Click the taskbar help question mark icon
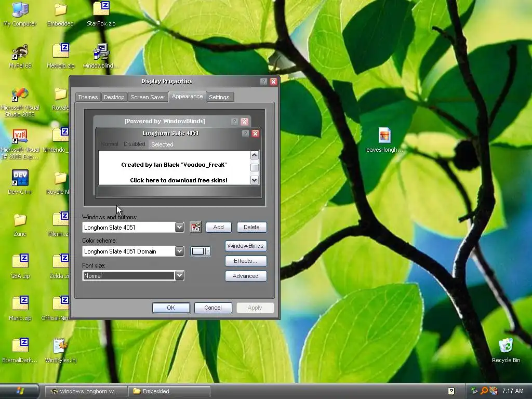This screenshot has width=532, height=399. coord(451,391)
